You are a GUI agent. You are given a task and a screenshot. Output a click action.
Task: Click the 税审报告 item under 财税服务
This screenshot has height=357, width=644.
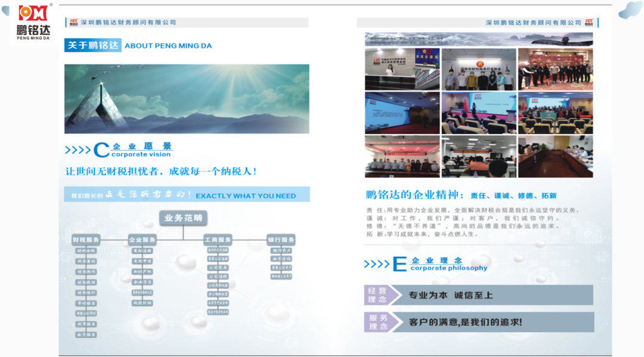(86, 324)
